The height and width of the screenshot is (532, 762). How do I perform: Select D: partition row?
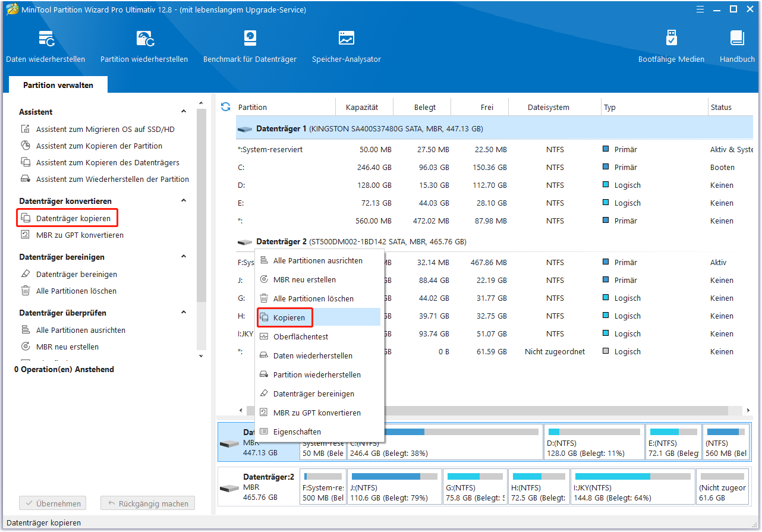click(495, 185)
